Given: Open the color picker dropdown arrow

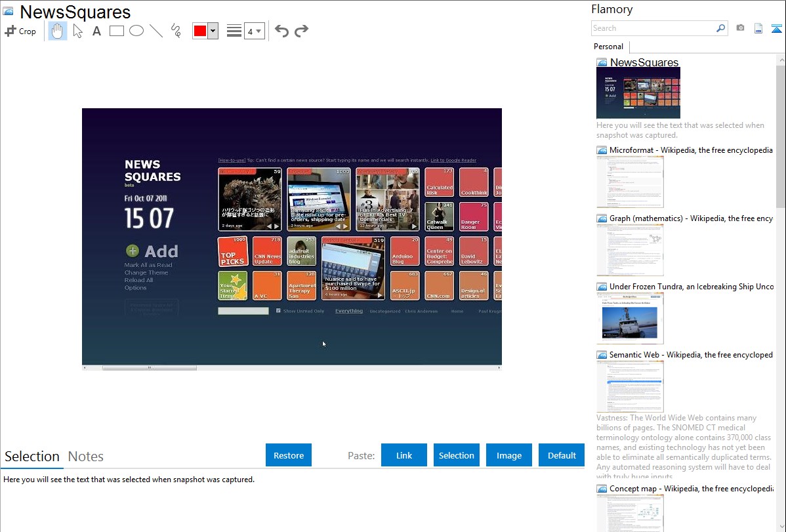Looking at the screenshot, I should tap(213, 31).
